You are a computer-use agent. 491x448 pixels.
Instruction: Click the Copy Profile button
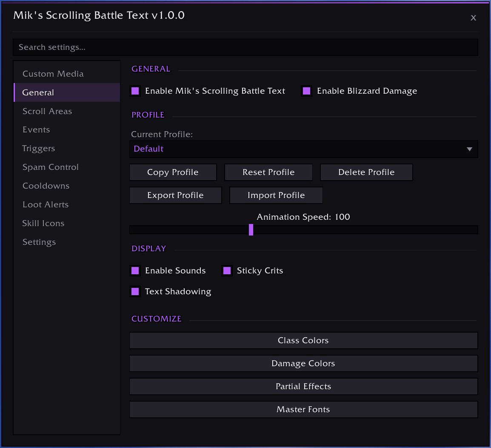tap(173, 172)
